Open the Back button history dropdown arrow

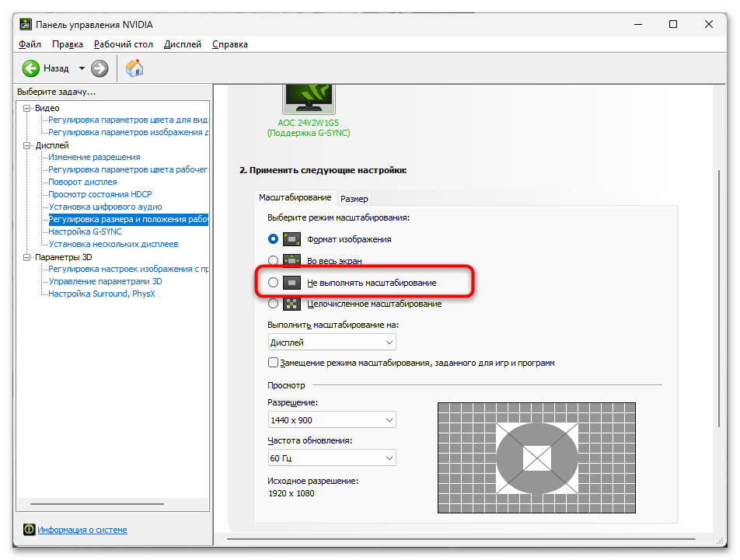(x=82, y=68)
